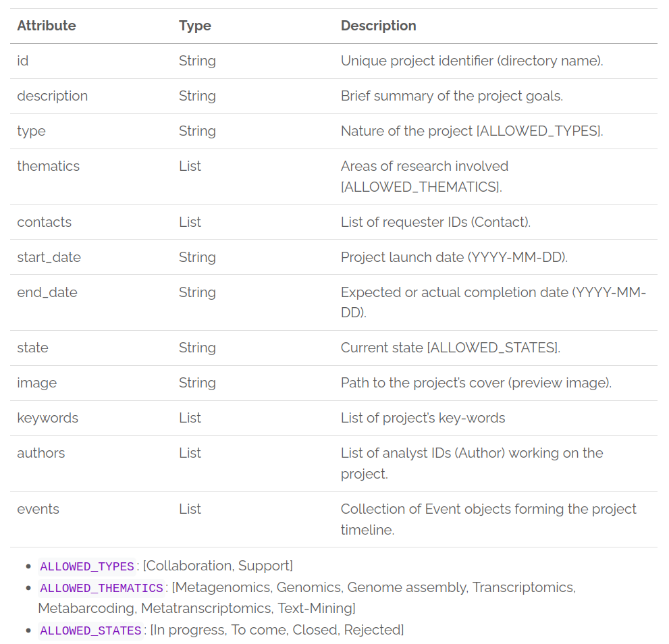Image resolution: width=669 pixels, height=644 pixels.
Task: Click the ALLOWED_STATES code label
Action: click(90, 630)
